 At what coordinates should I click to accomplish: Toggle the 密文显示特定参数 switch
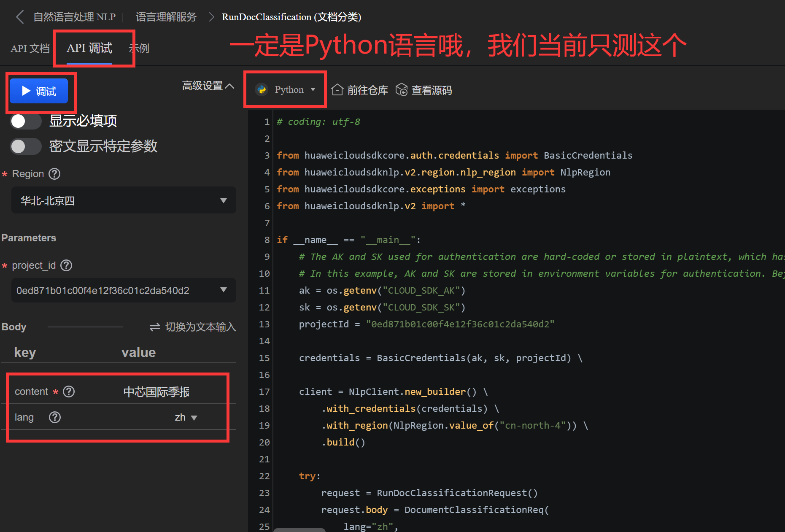pyautogui.click(x=26, y=146)
